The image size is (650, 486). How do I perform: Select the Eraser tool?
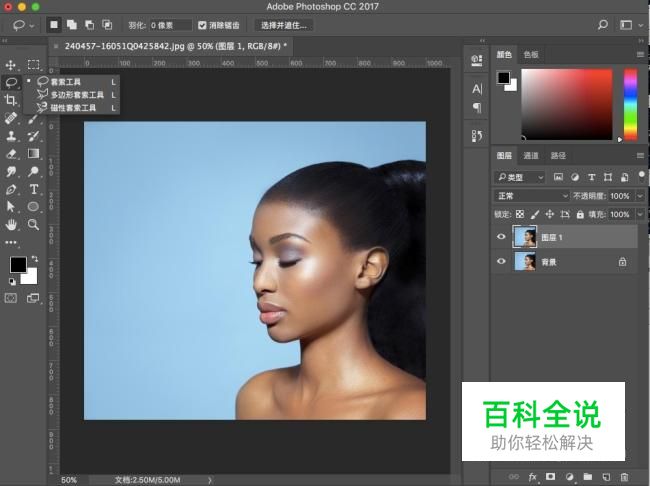(11, 154)
